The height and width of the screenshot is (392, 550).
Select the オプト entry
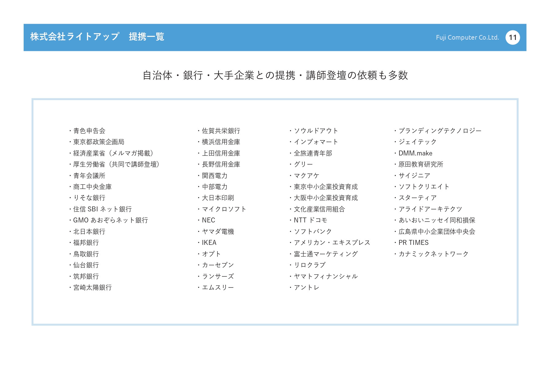point(209,254)
